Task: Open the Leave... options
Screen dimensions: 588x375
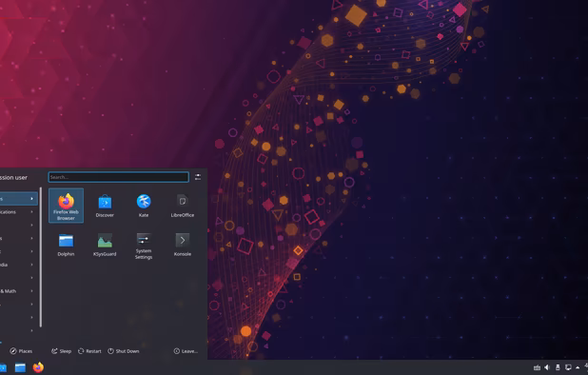Action: click(x=186, y=351)
